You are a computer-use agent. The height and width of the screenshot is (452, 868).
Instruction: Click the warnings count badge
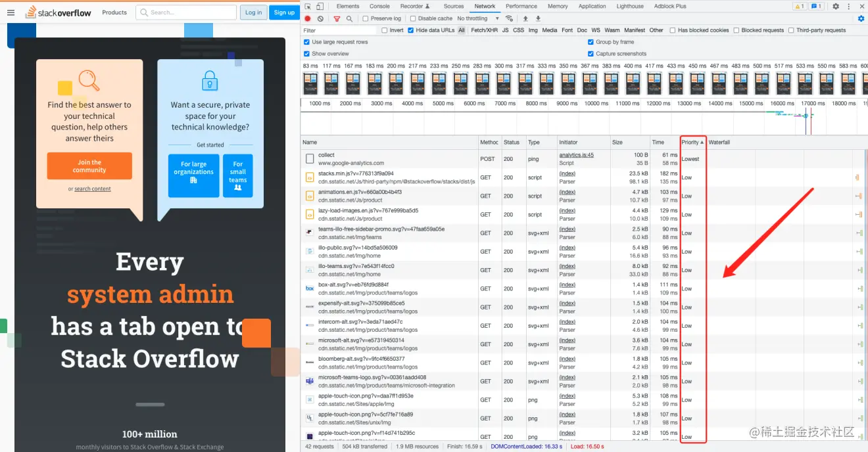point(799,6)
